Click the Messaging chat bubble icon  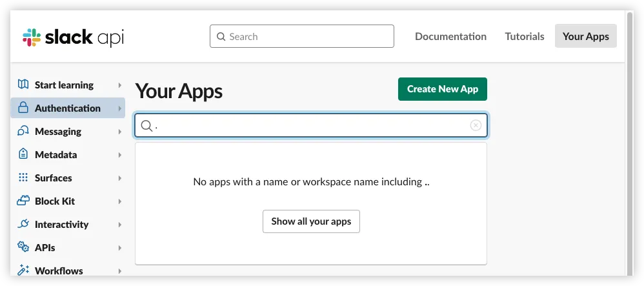23,131
